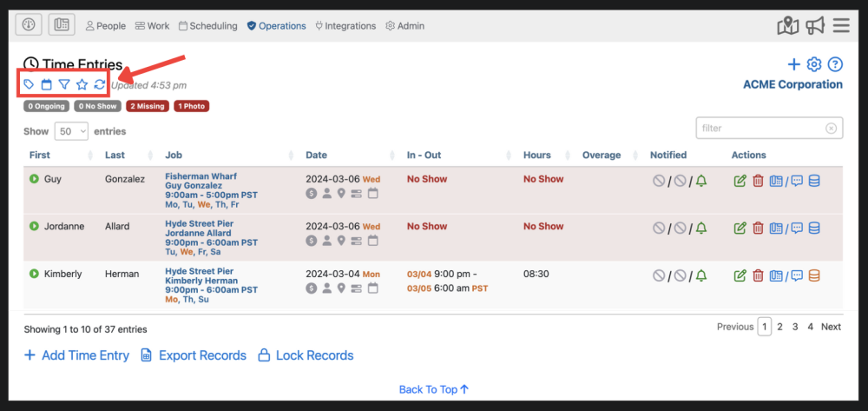Screen dimensions: 868x411
Task: Open the People menu
Action: click(105, 26)
